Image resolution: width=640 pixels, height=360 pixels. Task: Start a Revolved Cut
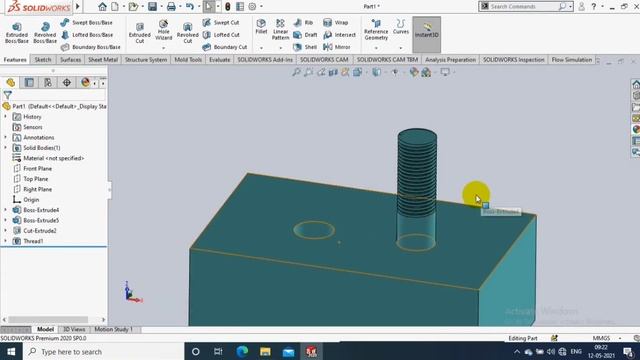tap(187, 33)
